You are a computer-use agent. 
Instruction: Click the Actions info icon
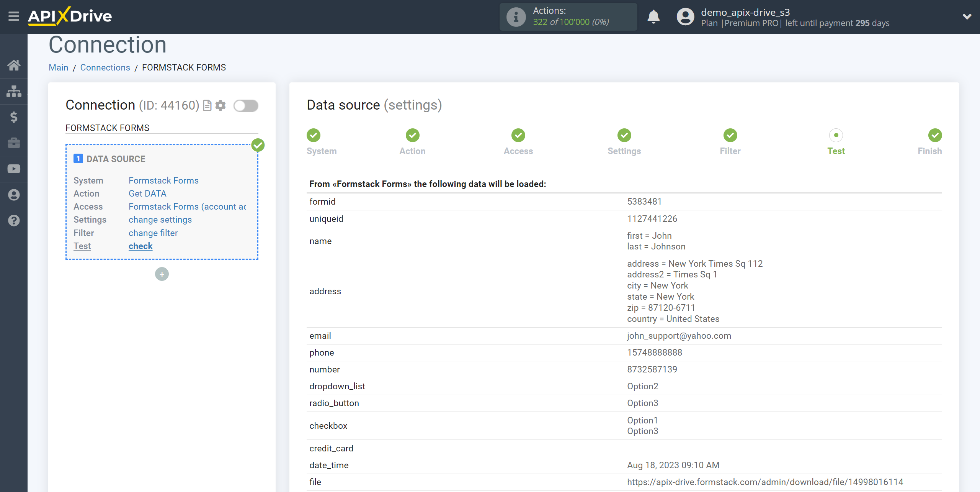(x=516, y=17)
